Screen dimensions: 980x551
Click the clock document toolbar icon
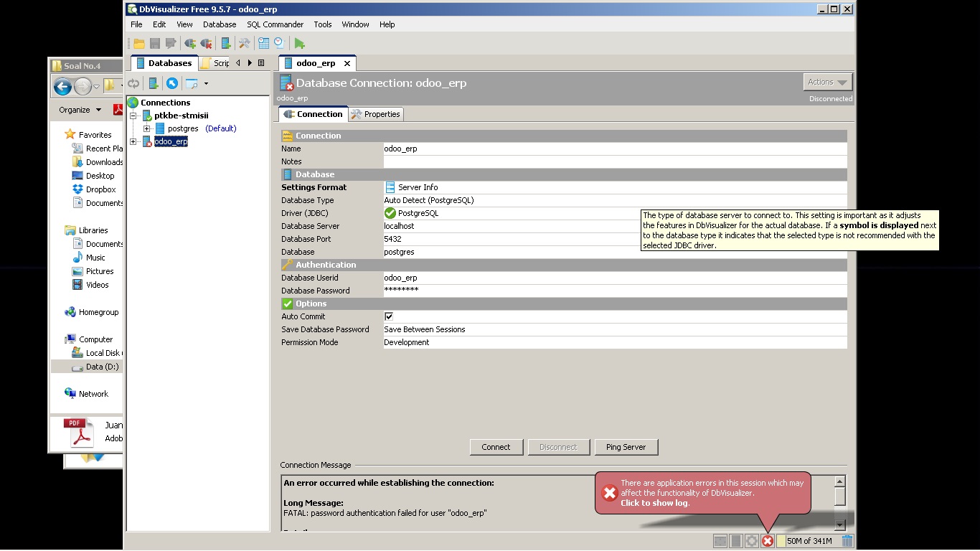[279, 44]
